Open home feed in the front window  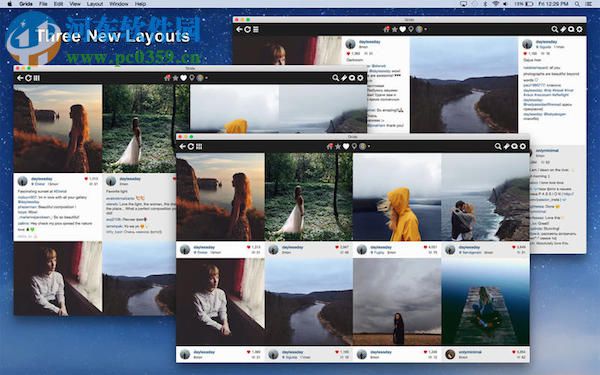(x=330, y=146)
